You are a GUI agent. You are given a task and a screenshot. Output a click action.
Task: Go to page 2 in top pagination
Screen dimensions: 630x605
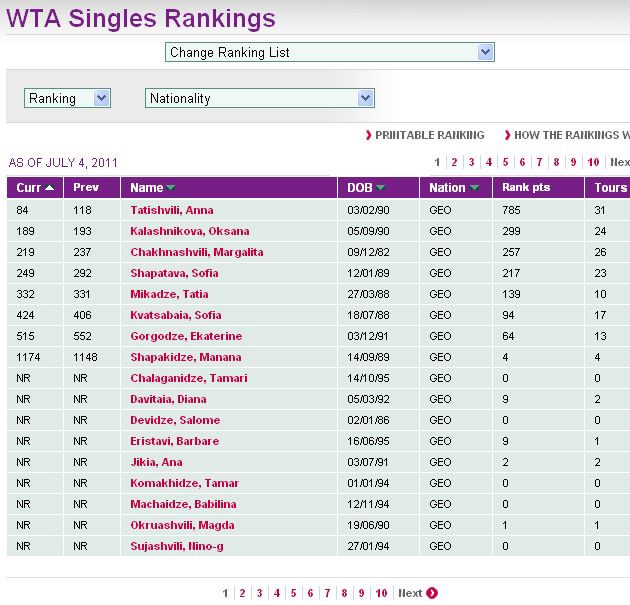click(454, 162)
